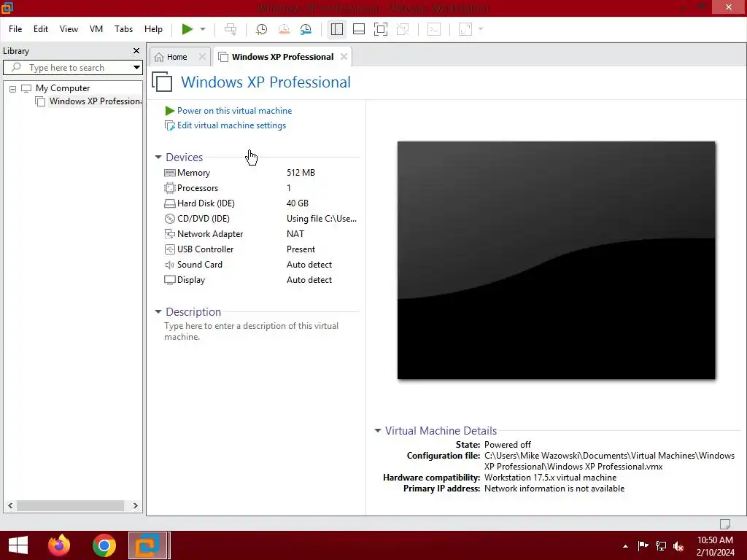
Task: Collapse the Devices section
Action: [158, 157]
